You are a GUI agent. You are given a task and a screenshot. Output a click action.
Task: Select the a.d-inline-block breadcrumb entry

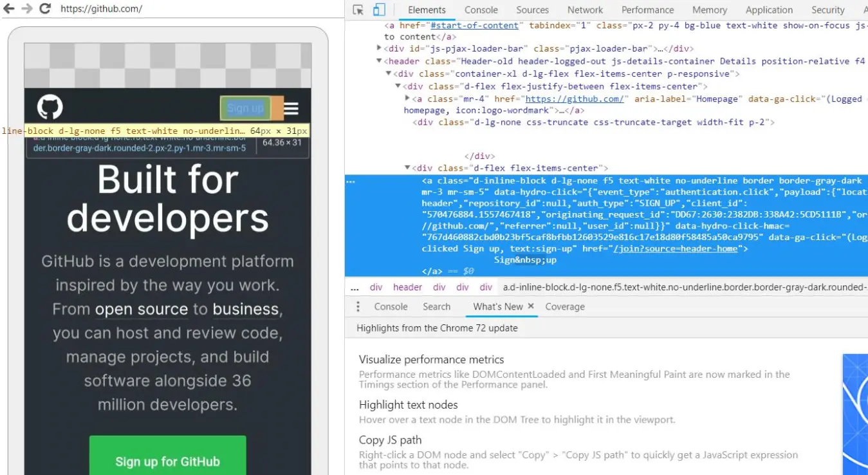tap(684, 287)
